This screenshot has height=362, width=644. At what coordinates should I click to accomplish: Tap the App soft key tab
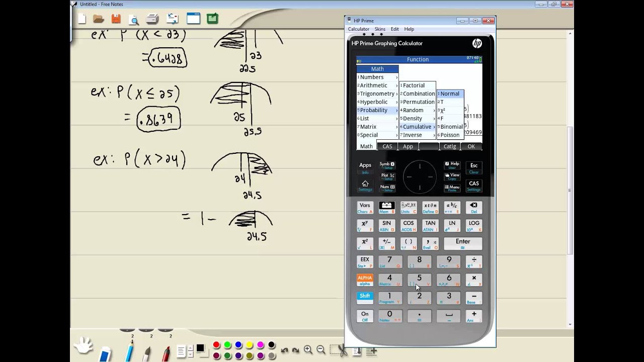[408, 146]
